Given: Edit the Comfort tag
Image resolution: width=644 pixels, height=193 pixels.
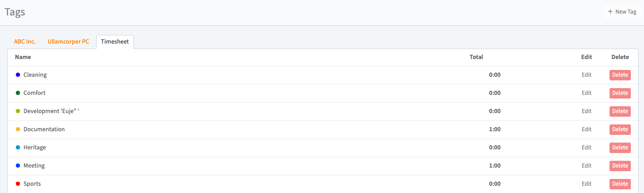Looking at the screenshot, I should pos(586,93).
